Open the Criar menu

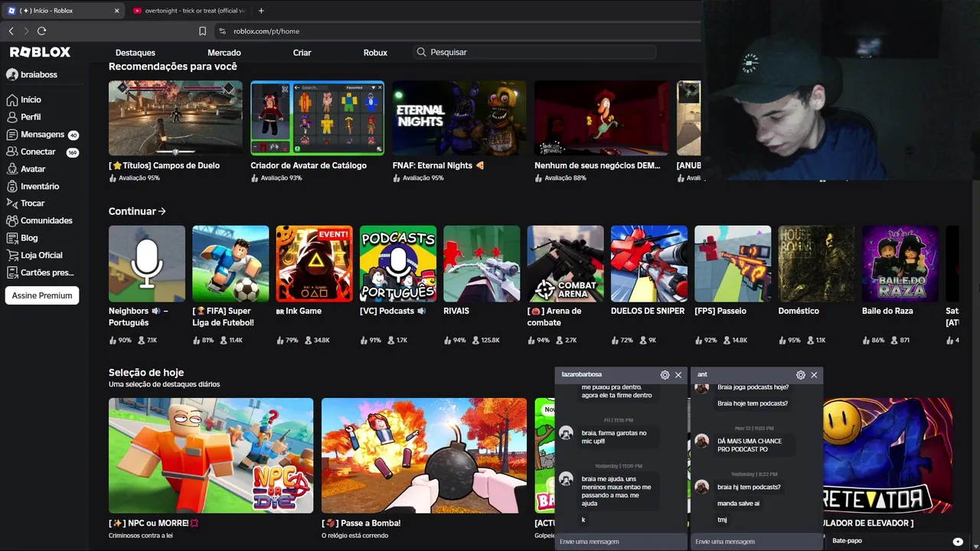[x=302, y=53]
